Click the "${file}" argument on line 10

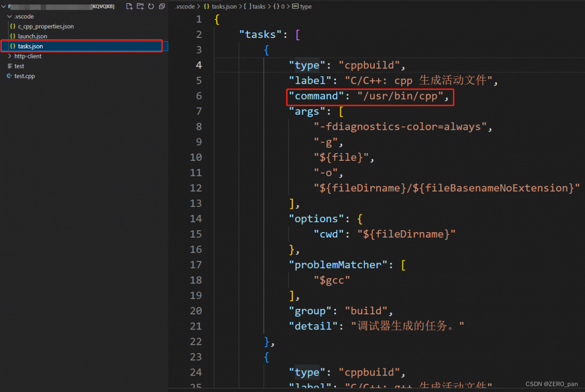click(341, 158)
